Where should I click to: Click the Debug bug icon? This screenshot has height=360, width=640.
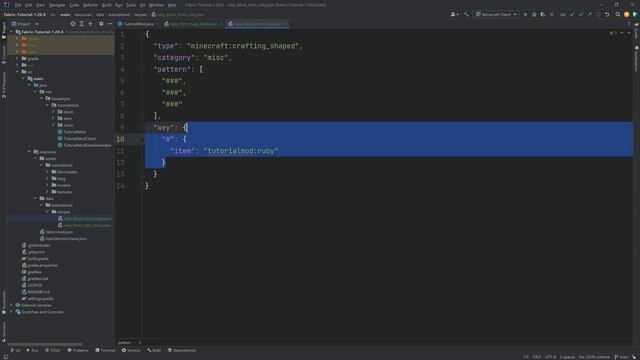[x=534, y=14]
